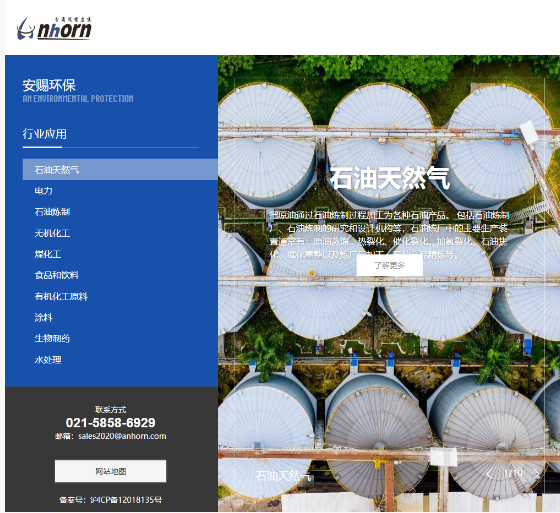Screen dimensions: 560x513
Task: Click the Anhorn logo in the header
Action: click(54, 28)
